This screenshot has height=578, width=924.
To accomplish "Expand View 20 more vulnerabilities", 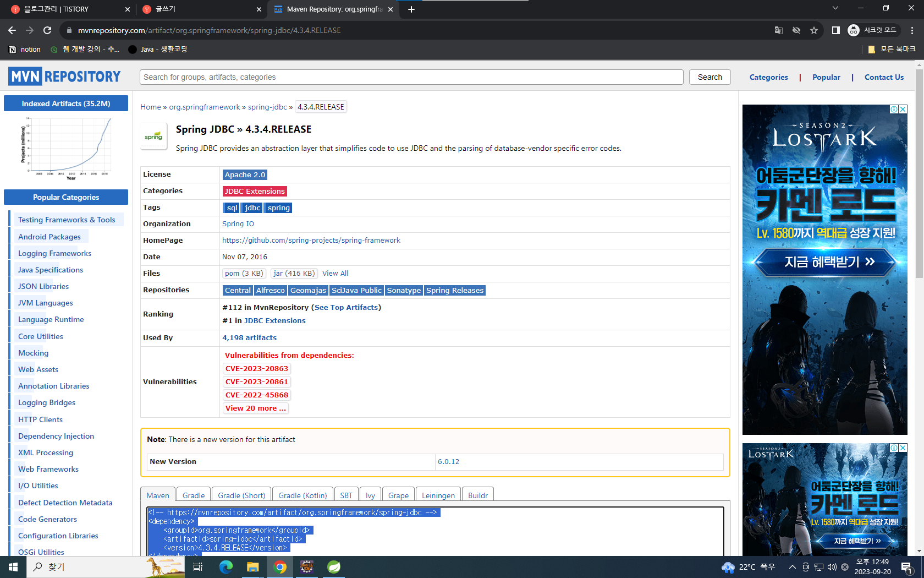I will [256, 408].
